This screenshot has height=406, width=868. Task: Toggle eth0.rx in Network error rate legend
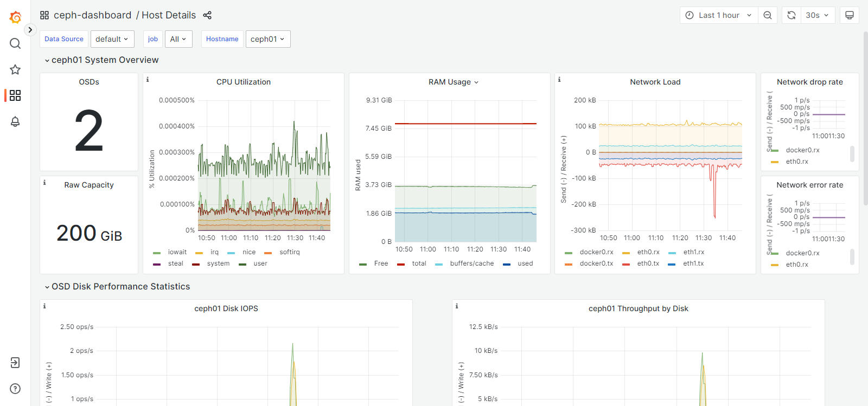[796, 265]
